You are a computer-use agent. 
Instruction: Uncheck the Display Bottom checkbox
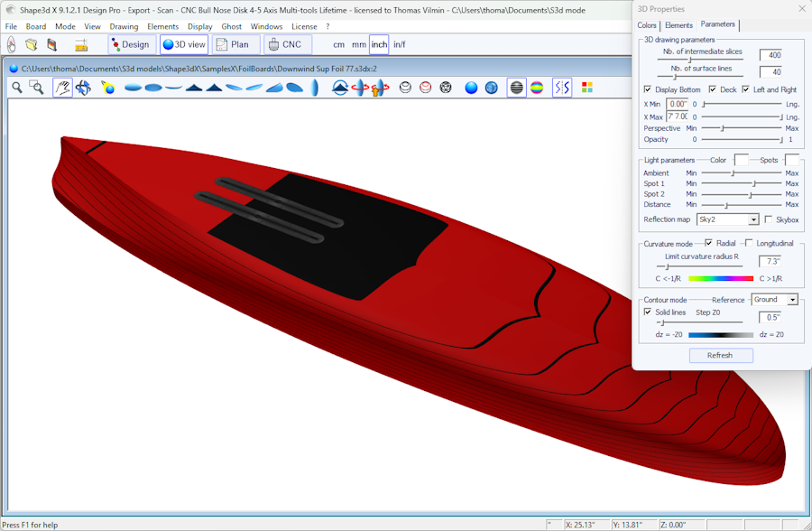(x=648, y=90)
